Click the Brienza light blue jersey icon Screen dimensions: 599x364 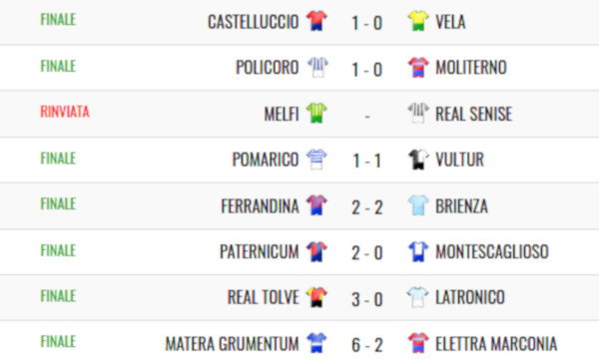click(x=418, y=204)
